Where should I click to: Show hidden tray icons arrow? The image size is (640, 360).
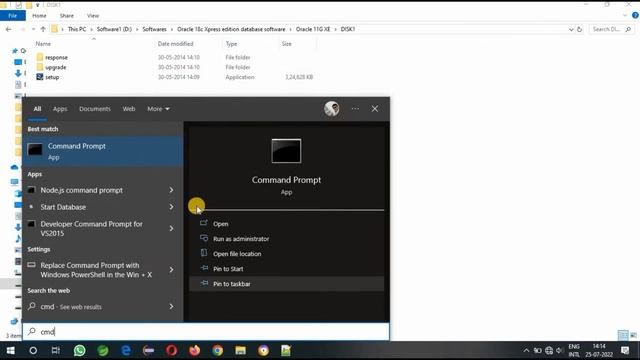[x=526, y=350]
